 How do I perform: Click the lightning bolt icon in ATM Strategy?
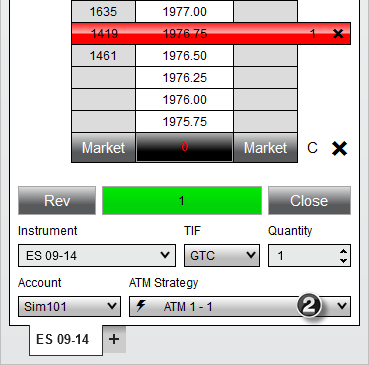pos(141,306)
